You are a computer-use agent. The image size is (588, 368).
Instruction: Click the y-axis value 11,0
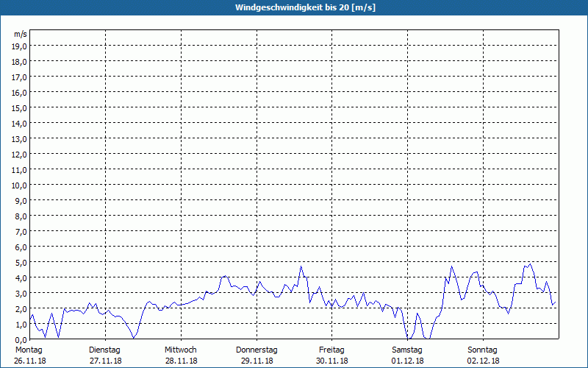click(x=19, y=170)
